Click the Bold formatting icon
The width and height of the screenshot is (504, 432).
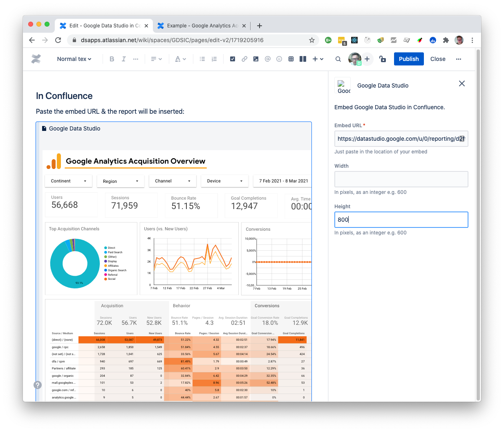pyautogui.click(x=112, y=59)
